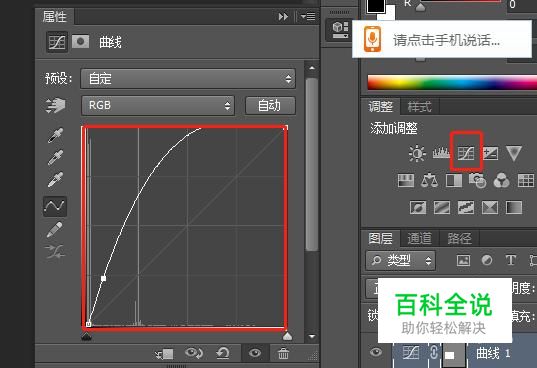Switch to the layer mask properties icon

[x=80, y=42]
